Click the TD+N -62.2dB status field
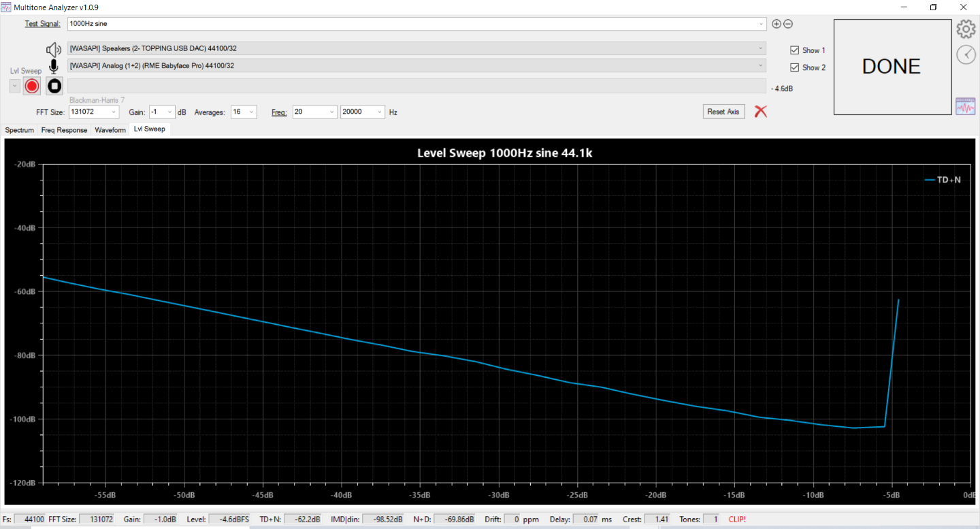This screenshot has height=529, width=980. pyautogui.click(x=303, y=519)
